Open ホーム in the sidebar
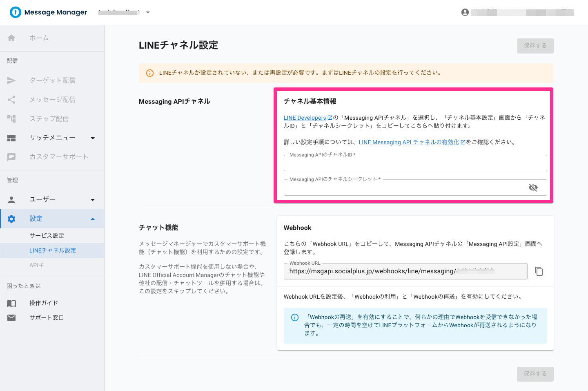The height and width of the screenshot is (391, 588). coord(52,38)
